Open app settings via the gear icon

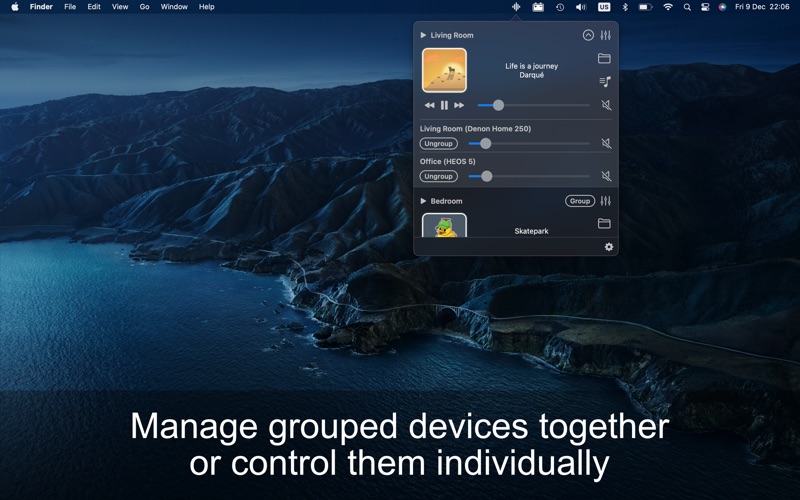click(x=609, y=247)
